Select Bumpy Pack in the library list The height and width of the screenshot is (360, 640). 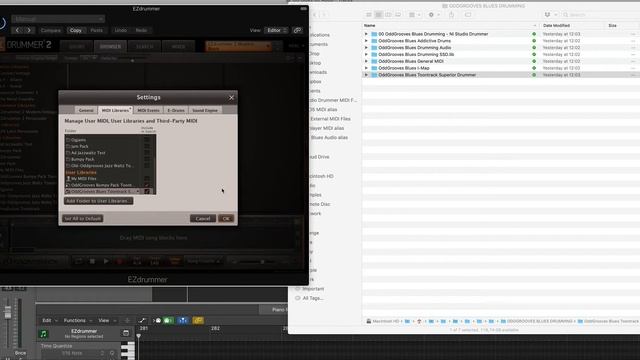click(82, 159)
